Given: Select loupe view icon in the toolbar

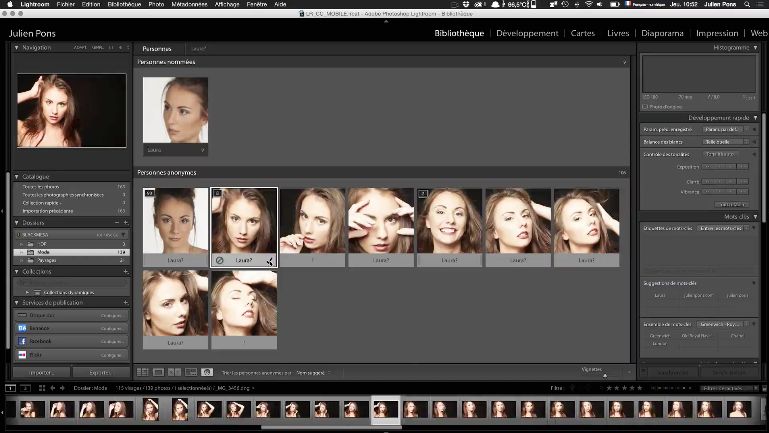Looking at the screenshot, I should [158, 372].
